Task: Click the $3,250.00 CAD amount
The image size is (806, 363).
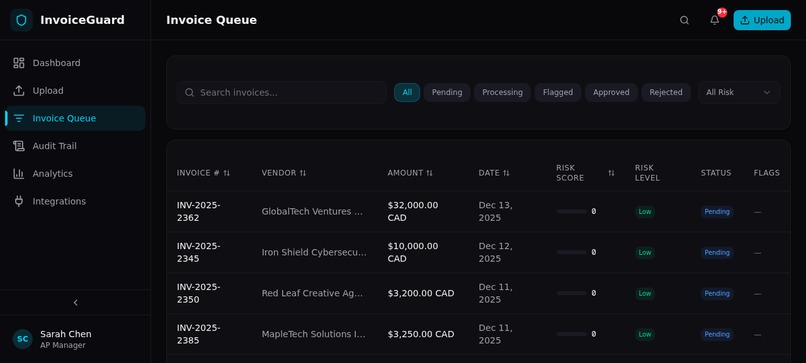Action: pos(421,334)
